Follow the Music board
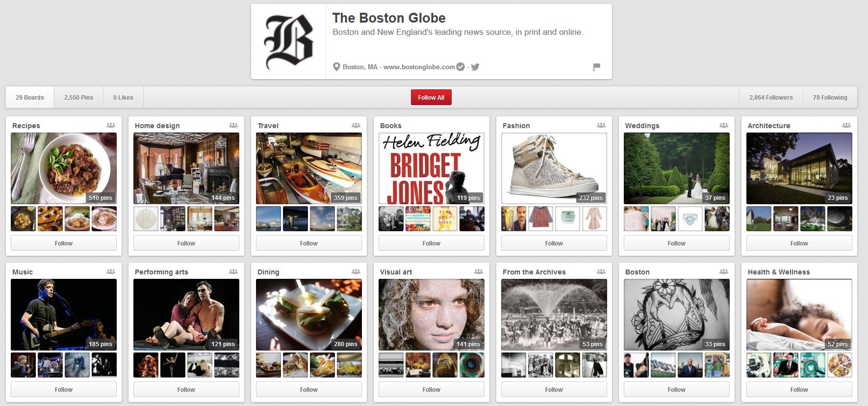 [64, 389]
